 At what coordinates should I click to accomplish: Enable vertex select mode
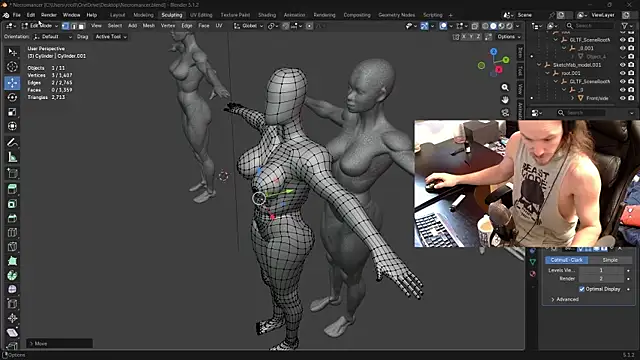tap(65, 26)
